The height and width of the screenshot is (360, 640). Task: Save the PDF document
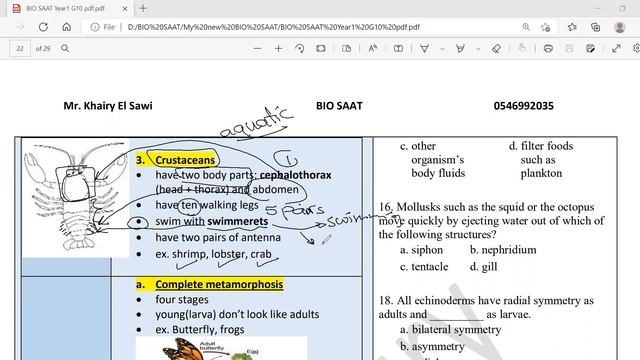pos(569,49)
